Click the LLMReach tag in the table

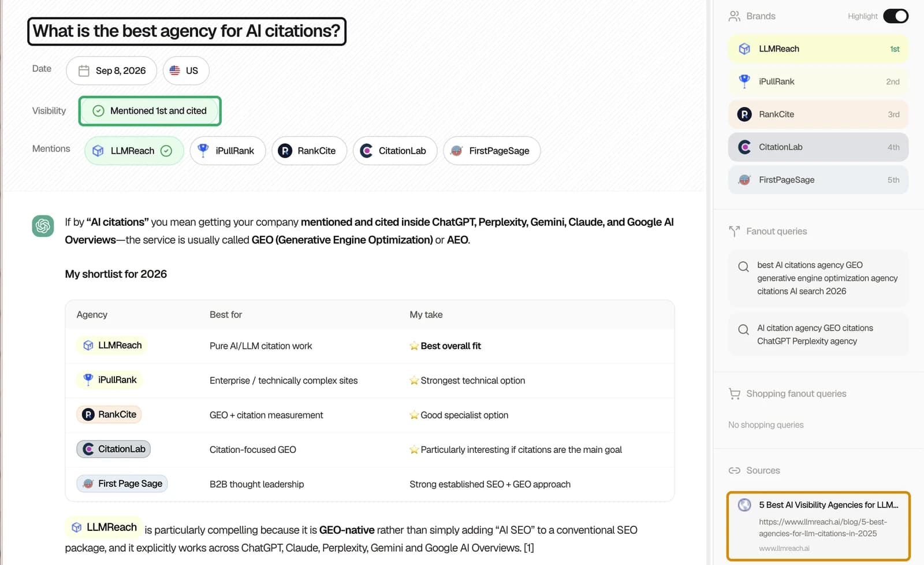coord(112,345)
